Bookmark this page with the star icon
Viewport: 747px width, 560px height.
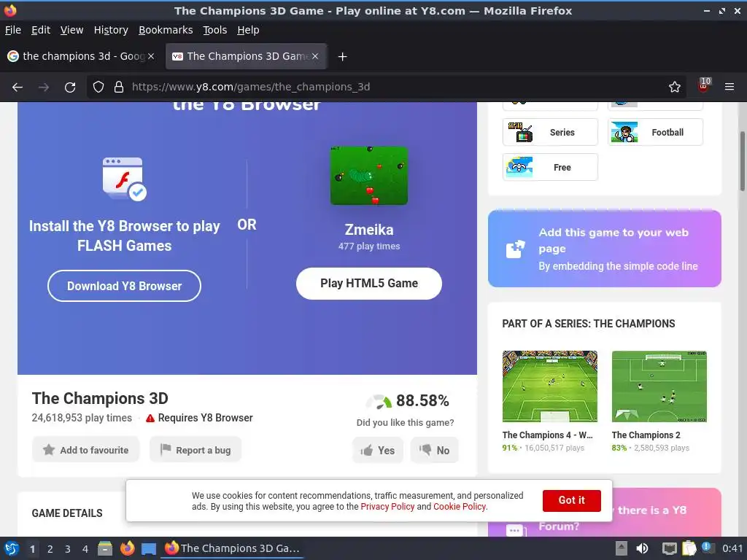675,87
